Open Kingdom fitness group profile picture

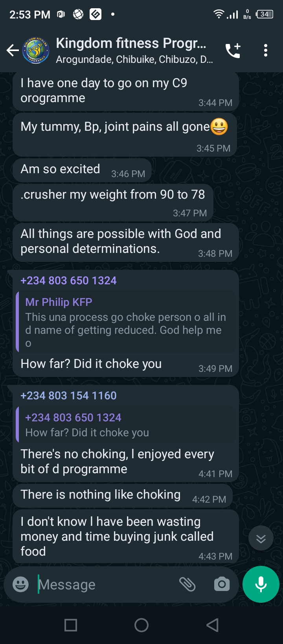(x=35, y=50)
